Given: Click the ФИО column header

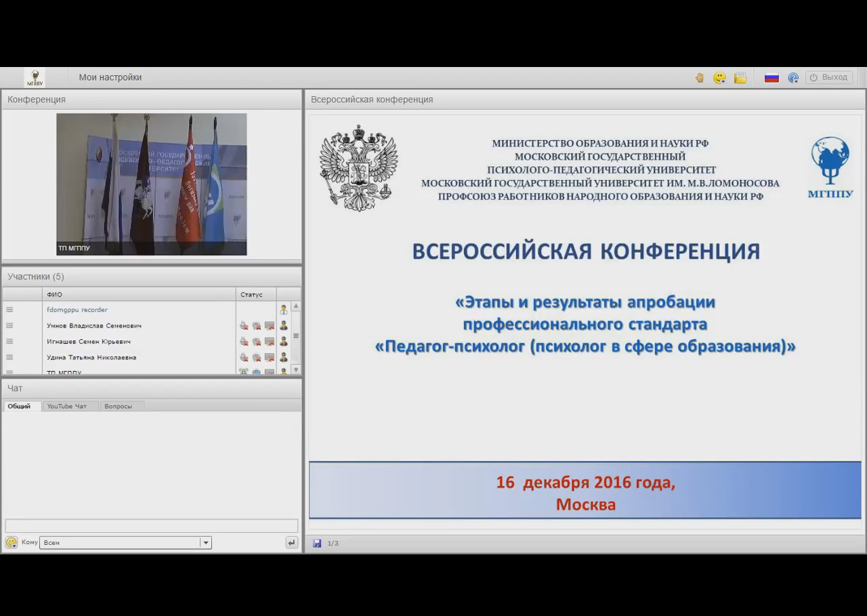Looking at the screenshot, I should 139,294.
